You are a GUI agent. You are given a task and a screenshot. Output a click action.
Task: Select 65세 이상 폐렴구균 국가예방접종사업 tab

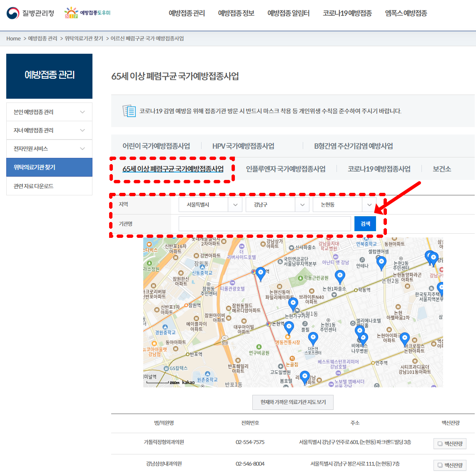173,169
